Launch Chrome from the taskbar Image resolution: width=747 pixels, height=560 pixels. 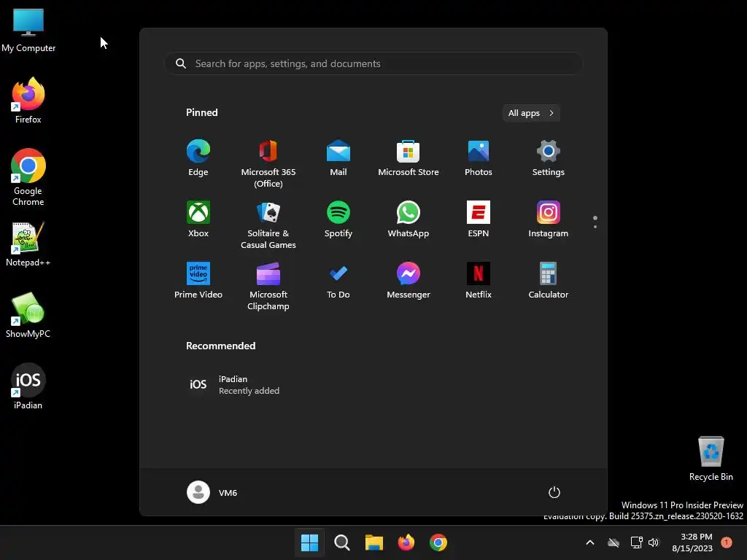click(438, 542)
